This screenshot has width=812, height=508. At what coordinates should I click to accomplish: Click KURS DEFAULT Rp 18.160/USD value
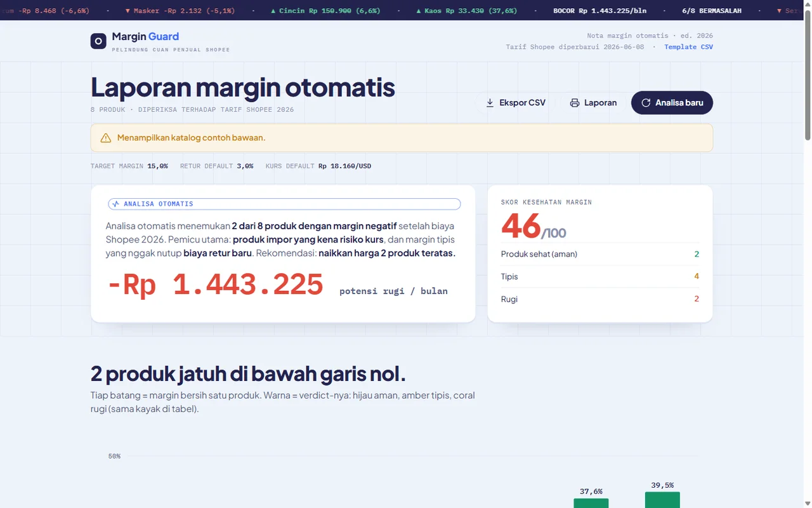tap(344, 166)
